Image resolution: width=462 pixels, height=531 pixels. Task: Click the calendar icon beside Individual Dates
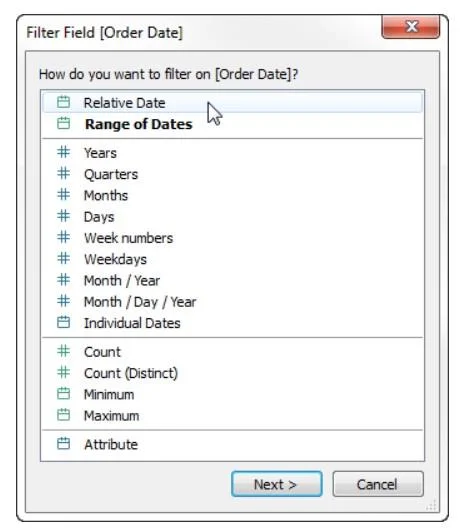pos(64,322)
